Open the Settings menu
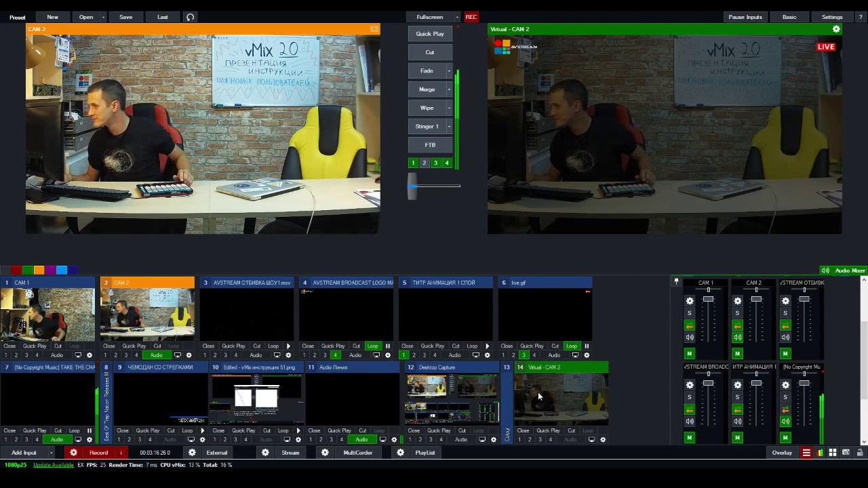 (832, 17)
